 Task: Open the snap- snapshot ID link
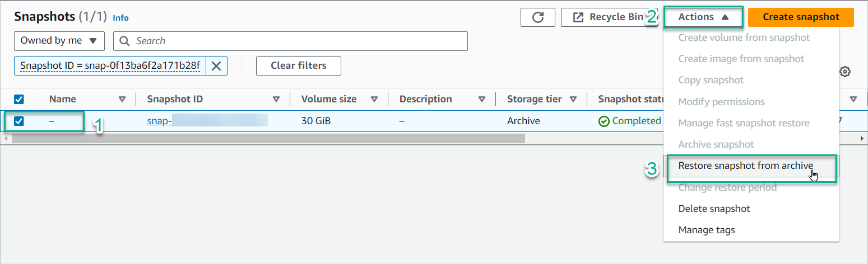pos(207,121)
